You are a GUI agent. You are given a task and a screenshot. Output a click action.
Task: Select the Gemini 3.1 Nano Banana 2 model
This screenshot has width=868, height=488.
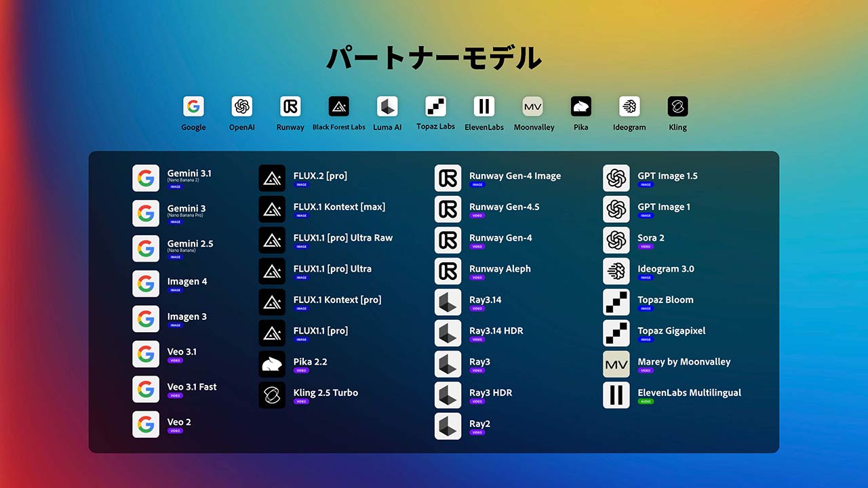[146, 178]
